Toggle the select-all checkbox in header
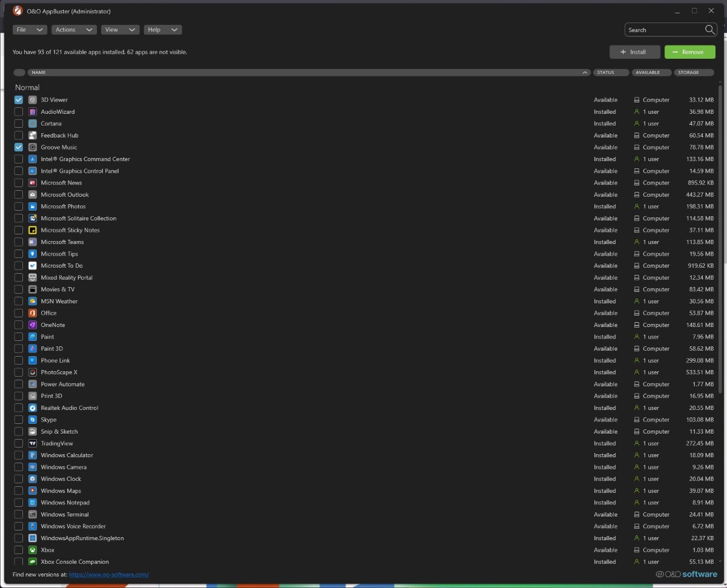Screen dimensions: 727x588 (19, 73)
